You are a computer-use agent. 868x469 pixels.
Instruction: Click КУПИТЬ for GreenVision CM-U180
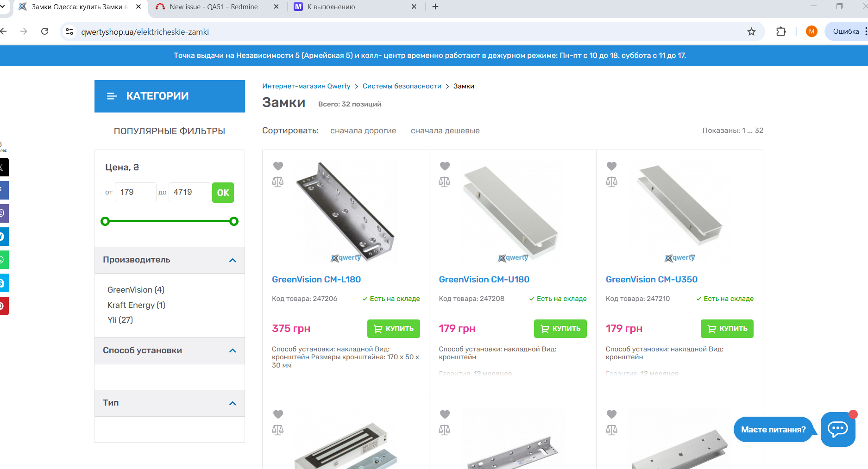[560, 329]
